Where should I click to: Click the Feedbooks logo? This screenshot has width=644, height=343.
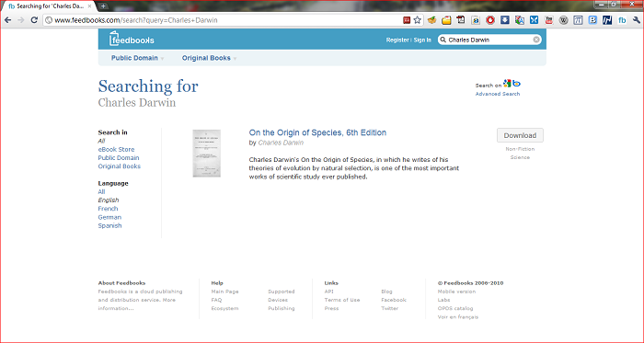tap(132, 39)
